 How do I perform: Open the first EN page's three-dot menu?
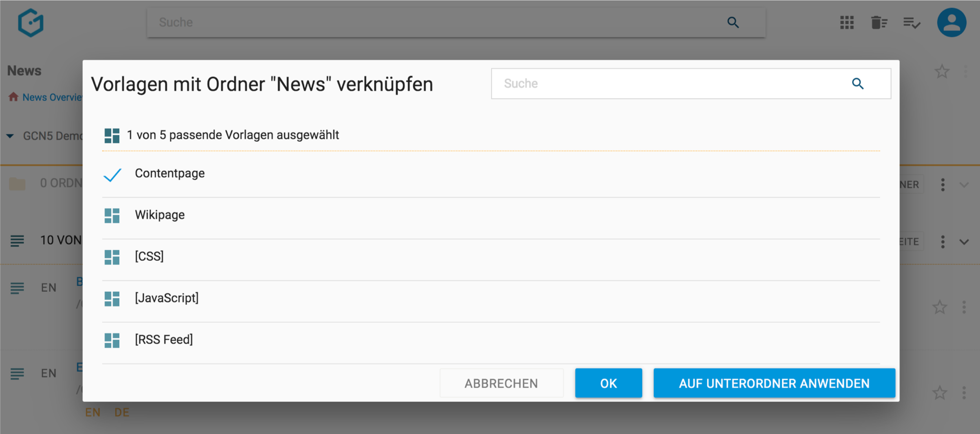[x=964, y=307]
